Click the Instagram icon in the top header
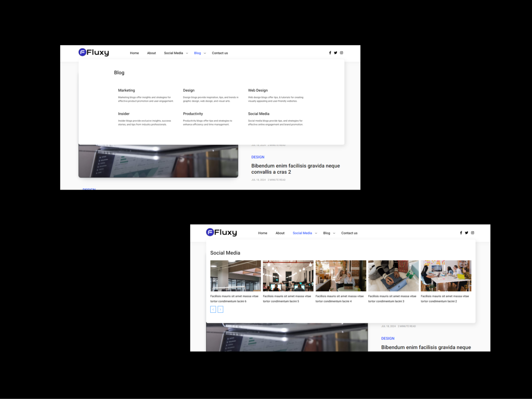 point(341,53)
